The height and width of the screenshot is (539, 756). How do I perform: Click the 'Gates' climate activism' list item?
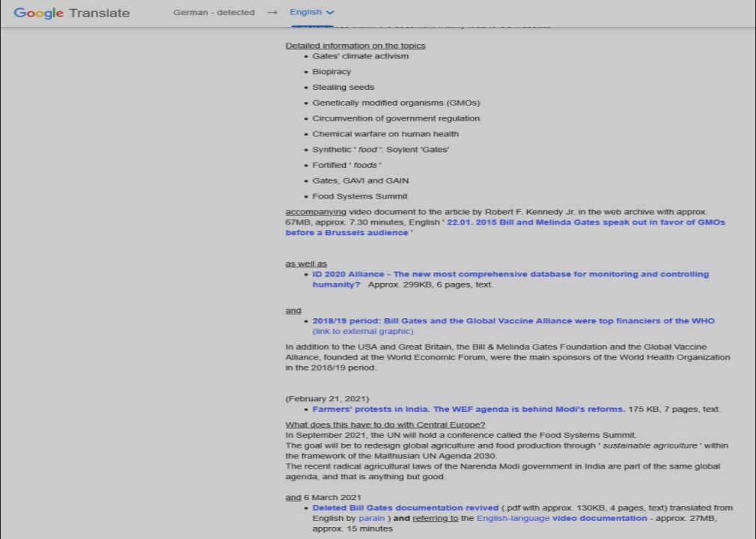point(361,56)
